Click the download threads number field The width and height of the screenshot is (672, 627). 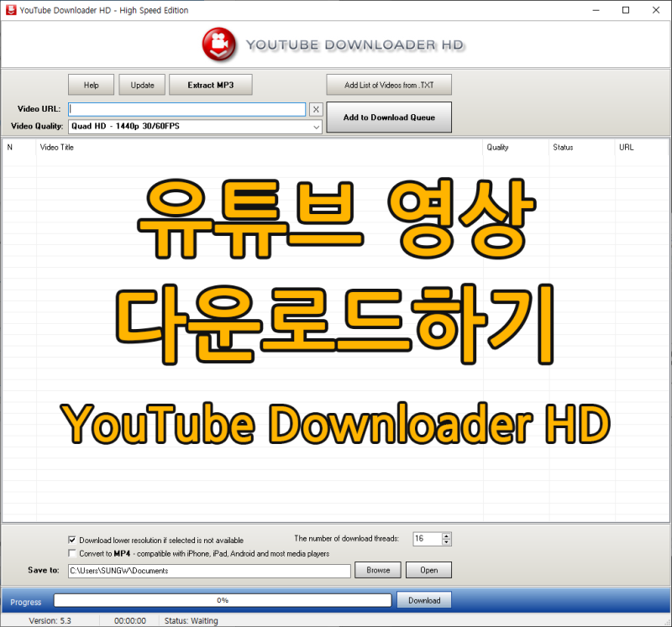pyautogui.click(x=428, y=539)
